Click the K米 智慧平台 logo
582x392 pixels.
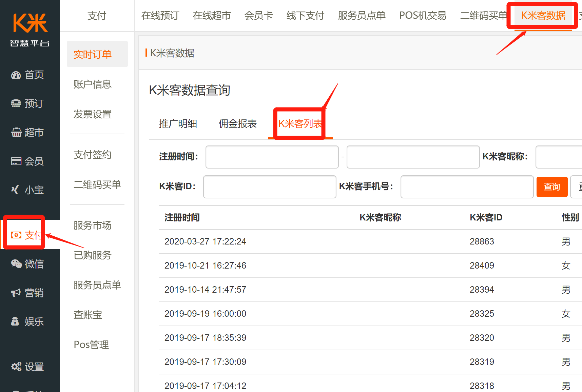click(30, 30)
